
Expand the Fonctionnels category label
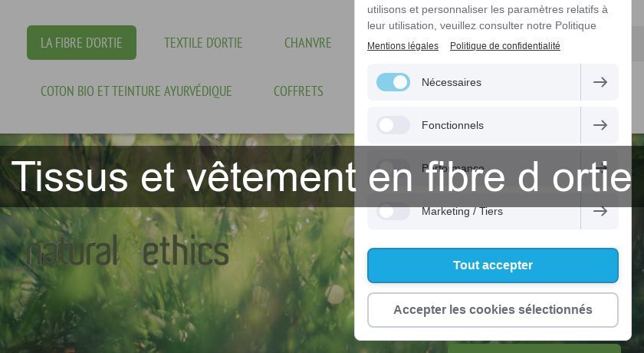(x=452, y=125)
